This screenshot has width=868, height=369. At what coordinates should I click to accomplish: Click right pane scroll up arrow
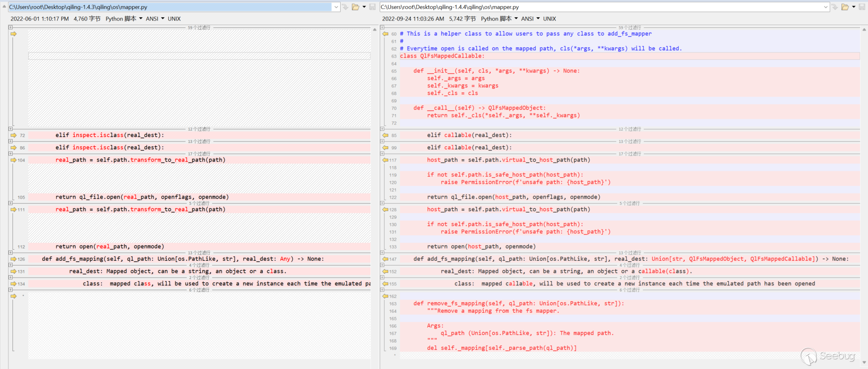click(864, 29)
